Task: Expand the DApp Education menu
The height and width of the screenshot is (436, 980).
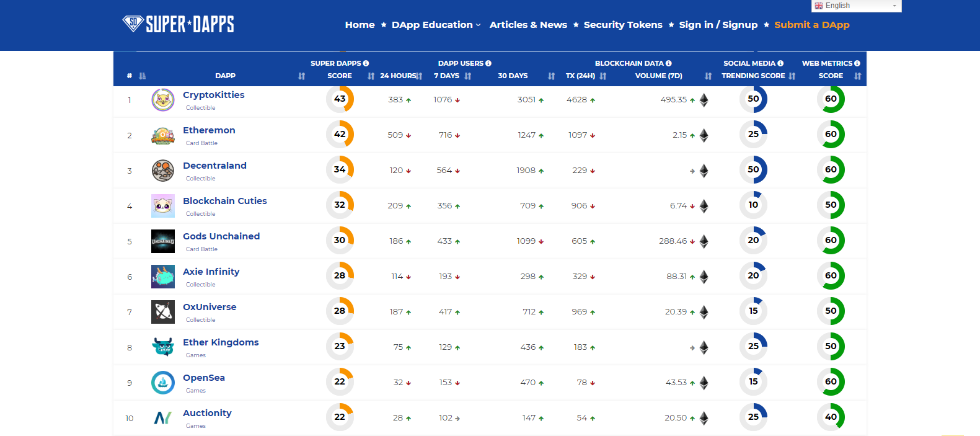Action: click(436, 25)
